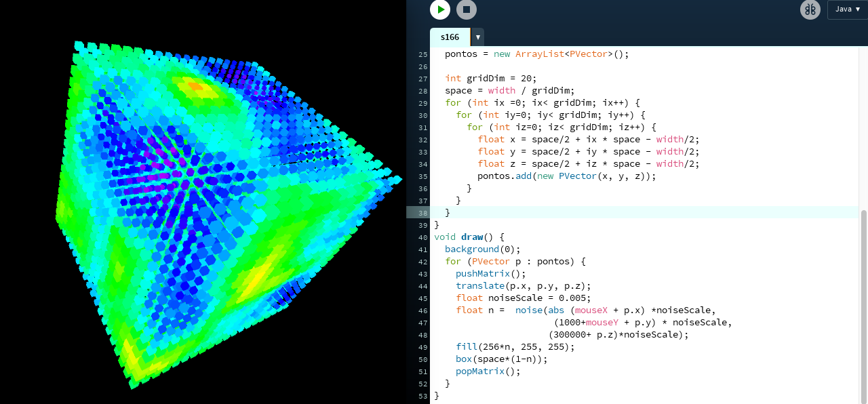The height and width of the screenshot is (404, 868).
Task: Toggle the debugger butterfly icon
Action: [810, 9]
